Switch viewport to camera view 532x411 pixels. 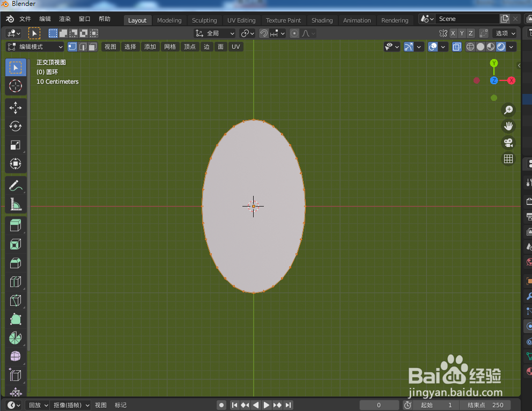click(x=508, y=143)
